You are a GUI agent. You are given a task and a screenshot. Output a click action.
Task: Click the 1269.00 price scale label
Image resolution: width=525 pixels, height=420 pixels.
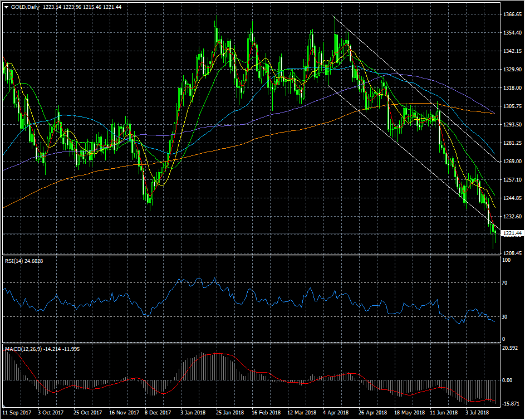pos(511,162)
